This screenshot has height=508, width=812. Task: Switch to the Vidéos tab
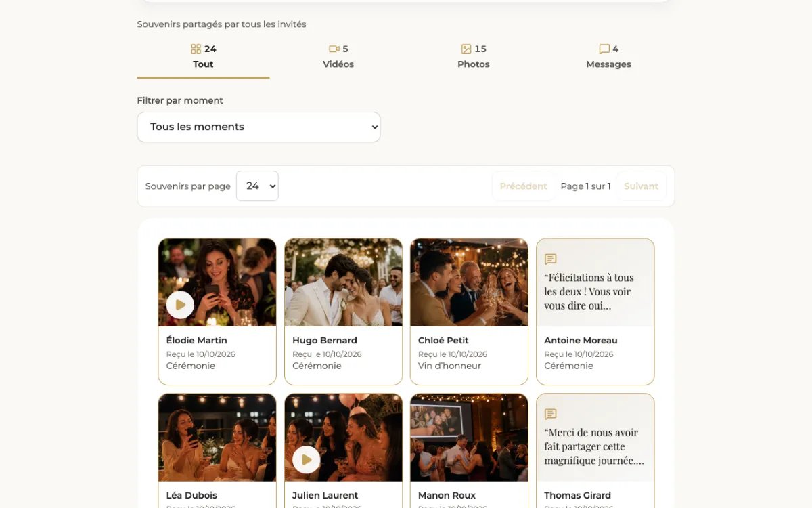point(338,57)
